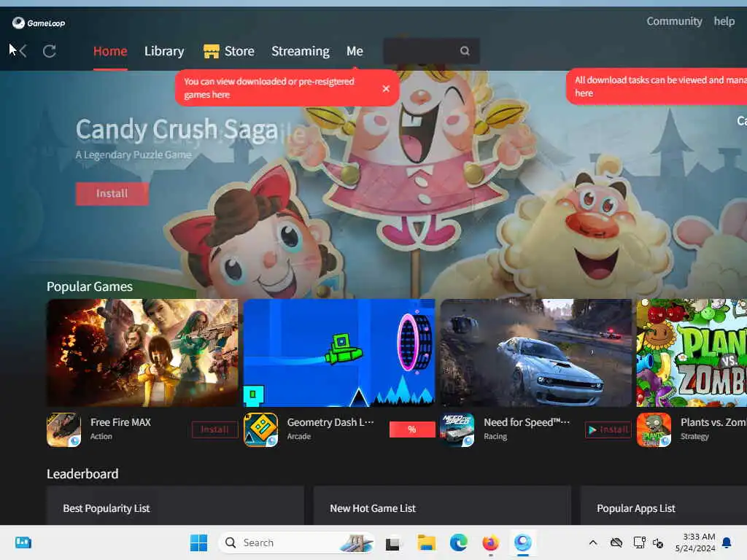Click the Free Fire MAX app icon
This screenshot has height=560, width=747.
tap(64, 429)
